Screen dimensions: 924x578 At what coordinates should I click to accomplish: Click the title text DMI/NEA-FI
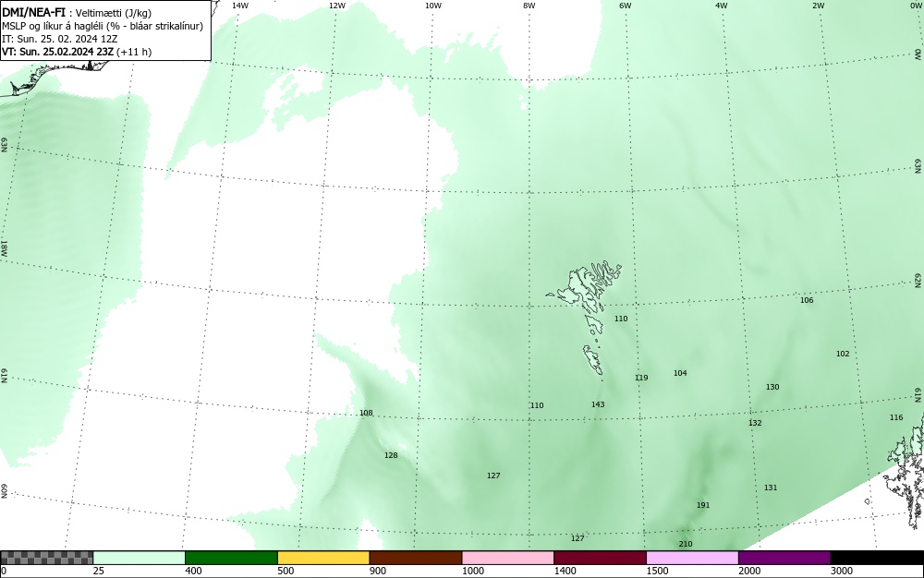point(33,12)
